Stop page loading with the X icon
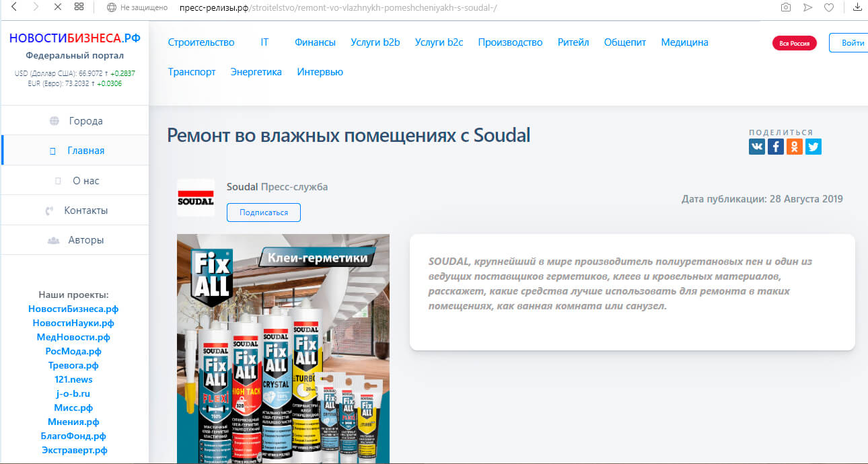Image resolution: width=868 pixels, height=464 pixels. (x=57, y=7)
